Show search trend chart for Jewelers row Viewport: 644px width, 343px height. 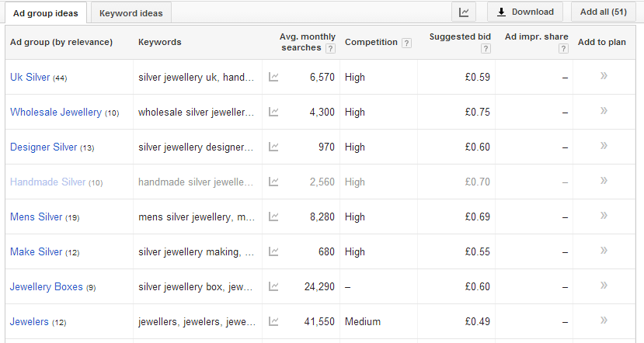tap(273, 321)
